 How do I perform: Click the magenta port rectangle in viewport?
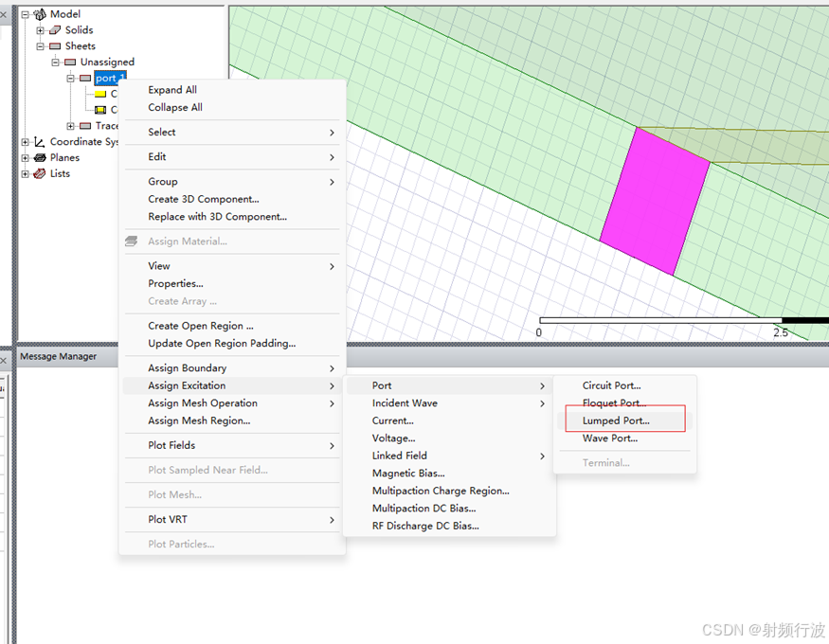[655, 202]
